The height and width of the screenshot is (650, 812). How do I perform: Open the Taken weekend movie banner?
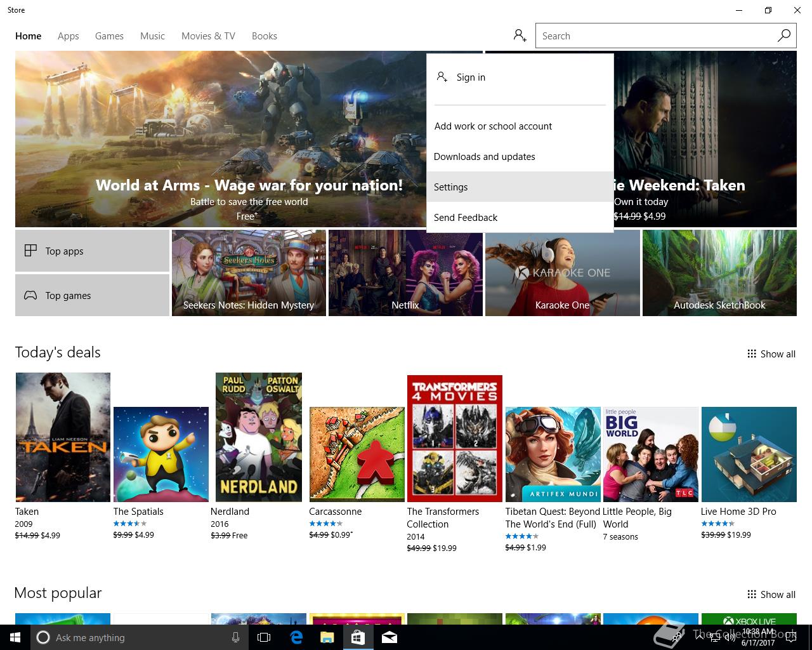pyautogui.click(x=704, y=139)
